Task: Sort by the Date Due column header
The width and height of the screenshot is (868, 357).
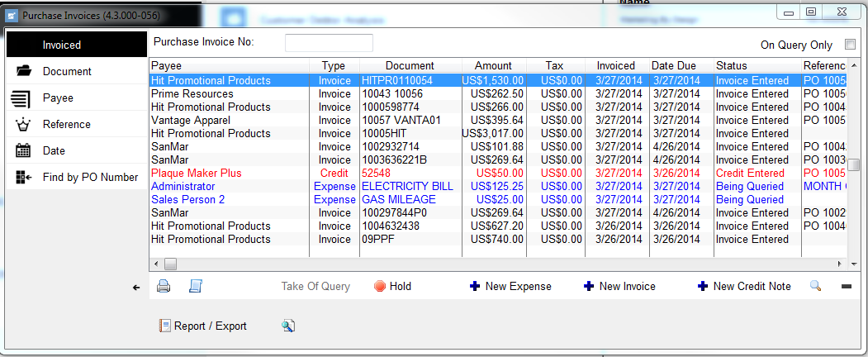Action: pos(681,65)
